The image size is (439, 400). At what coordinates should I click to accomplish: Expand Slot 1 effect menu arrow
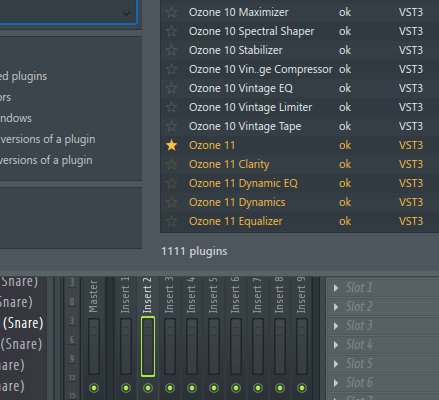pos(336,288)
